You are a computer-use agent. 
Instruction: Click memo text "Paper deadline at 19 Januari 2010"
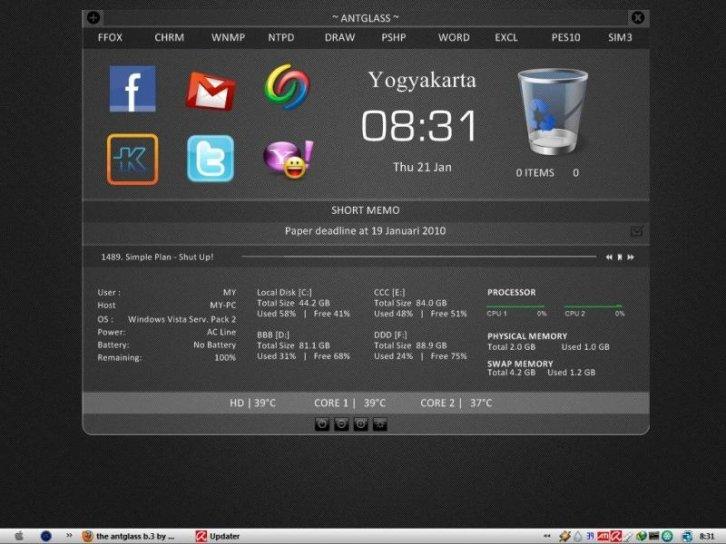(x=365, y=231)
